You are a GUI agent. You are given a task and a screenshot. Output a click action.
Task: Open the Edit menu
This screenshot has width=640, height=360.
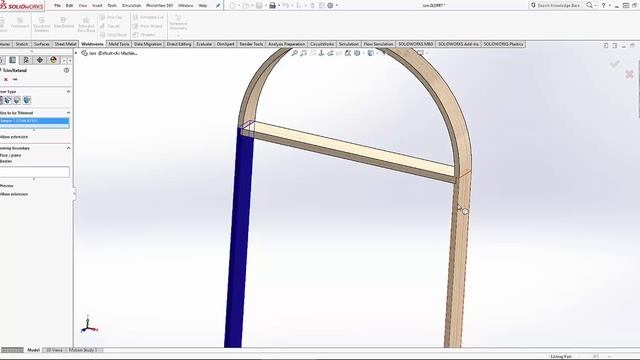point(69,6)
